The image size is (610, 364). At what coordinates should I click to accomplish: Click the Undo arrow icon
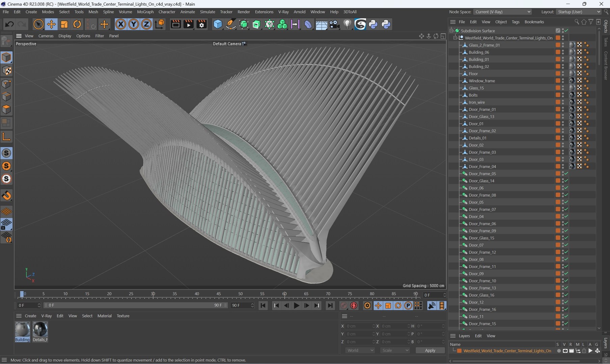[x=9, y=24]
